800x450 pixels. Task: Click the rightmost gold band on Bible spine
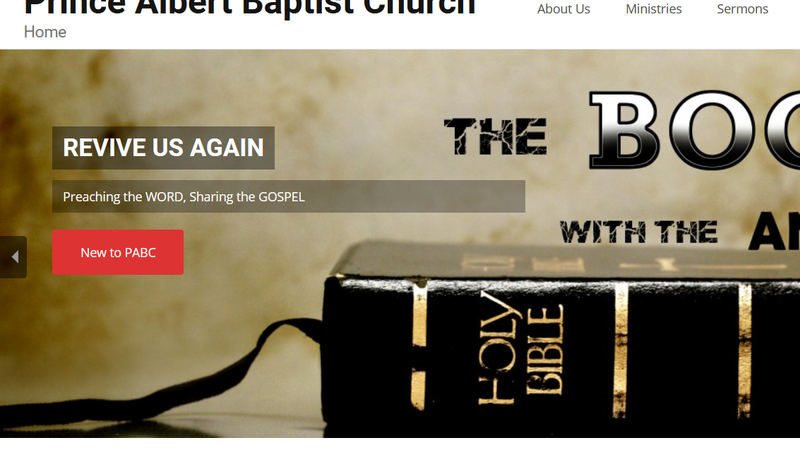tap(745, 351)
